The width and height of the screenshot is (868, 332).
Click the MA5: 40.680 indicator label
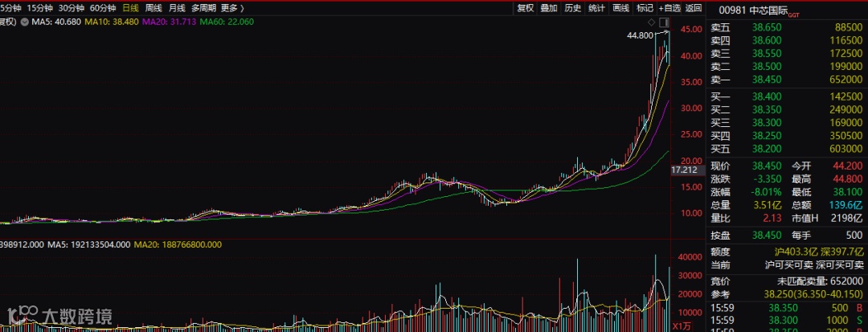pyautogui.click(x=56, y=23)
